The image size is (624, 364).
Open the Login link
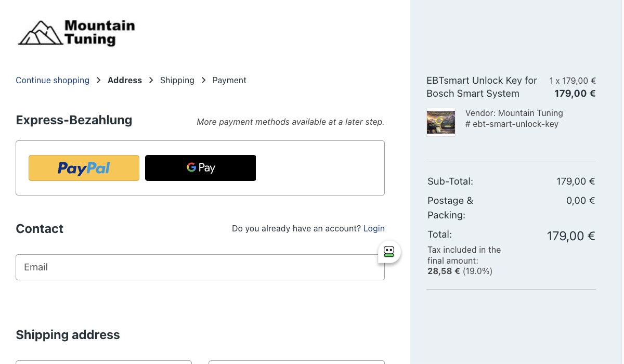coord(374,228)
